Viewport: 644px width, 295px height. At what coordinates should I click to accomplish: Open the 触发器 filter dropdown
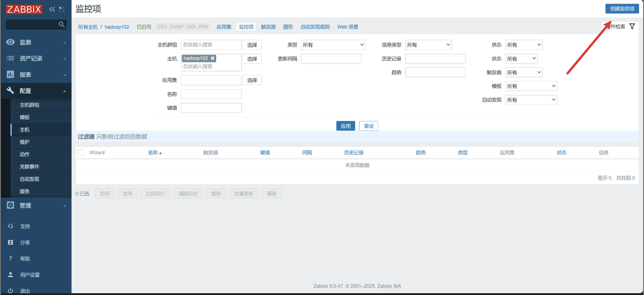pyautogui.click(x=524, y=73)
